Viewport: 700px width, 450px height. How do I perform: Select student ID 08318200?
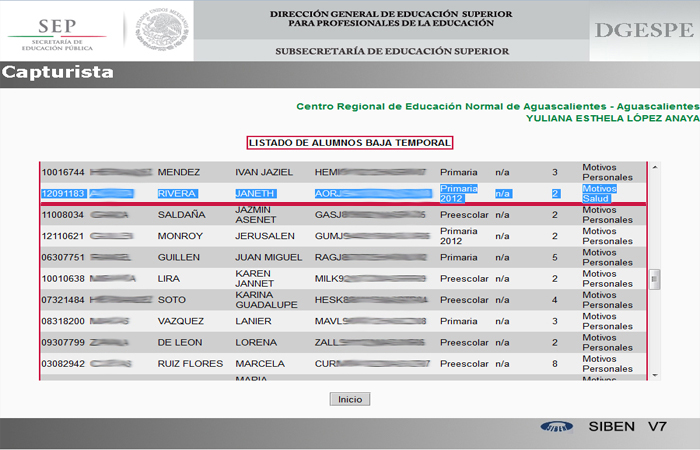pyautogui.click(x=63, y=321)
